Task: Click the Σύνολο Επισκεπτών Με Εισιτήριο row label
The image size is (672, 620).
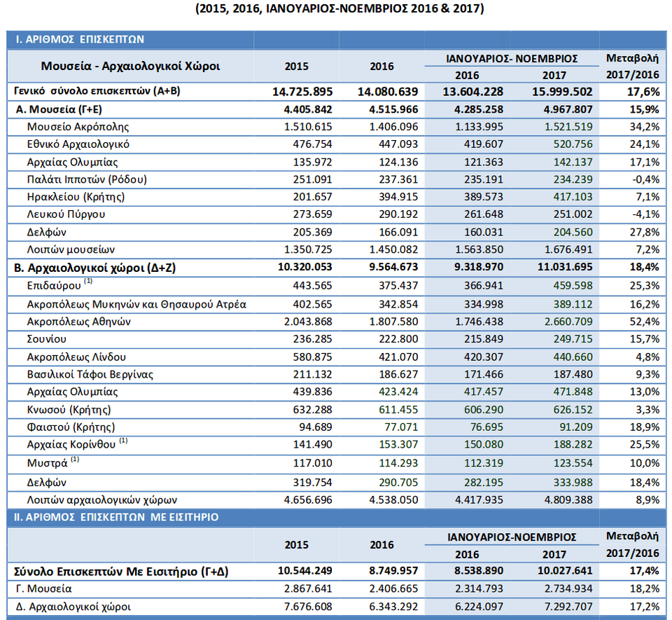Action: point(118,572)
